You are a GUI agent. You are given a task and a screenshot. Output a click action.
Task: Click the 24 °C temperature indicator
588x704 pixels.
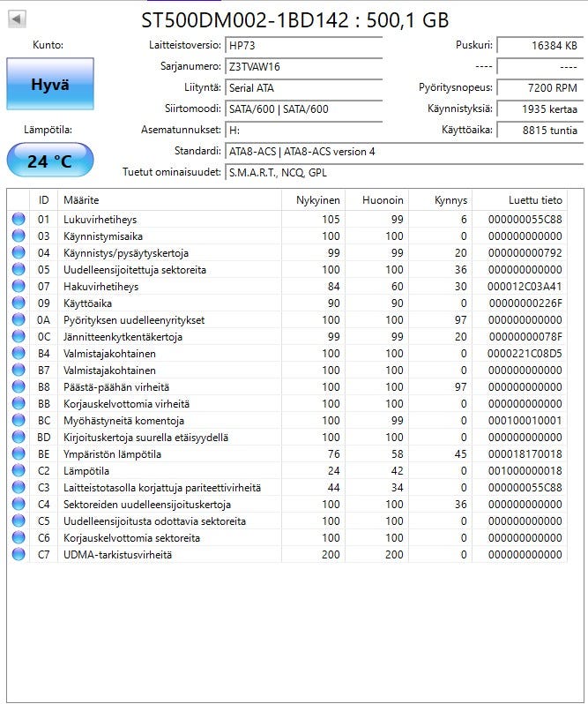tap(50, 161)
